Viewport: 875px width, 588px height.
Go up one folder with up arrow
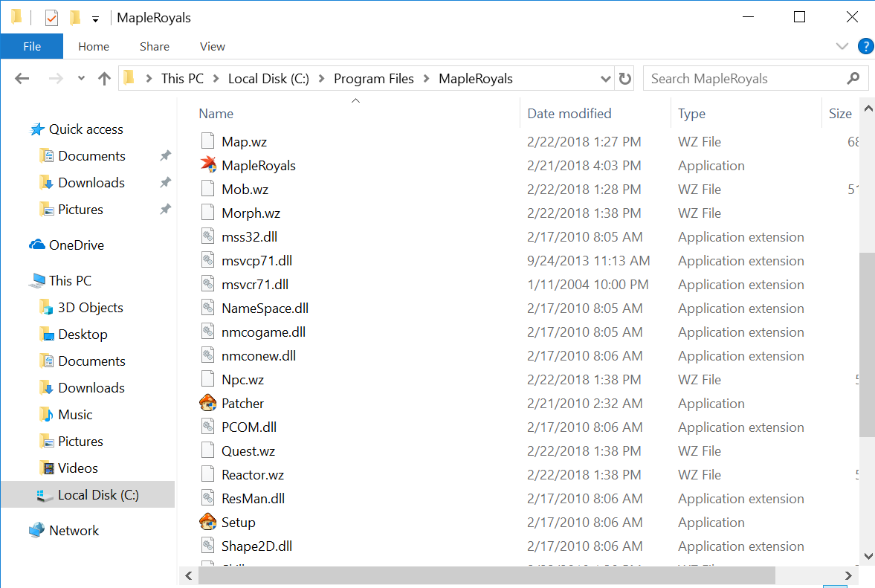[104, 79]
